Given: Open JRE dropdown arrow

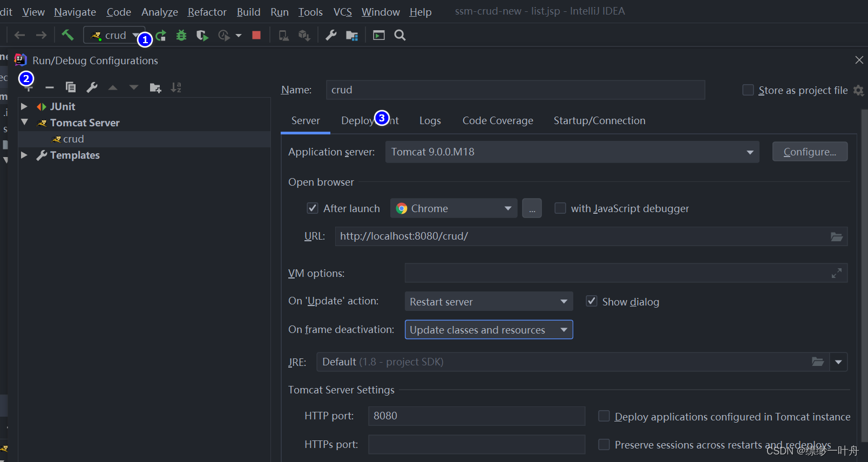Looking at the screenshot, I should point(838,362).
